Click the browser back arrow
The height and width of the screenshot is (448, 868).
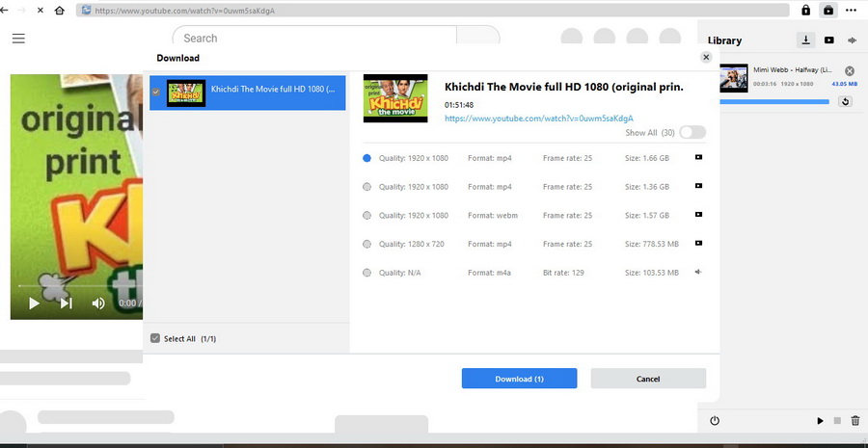[x=4, y=10]
